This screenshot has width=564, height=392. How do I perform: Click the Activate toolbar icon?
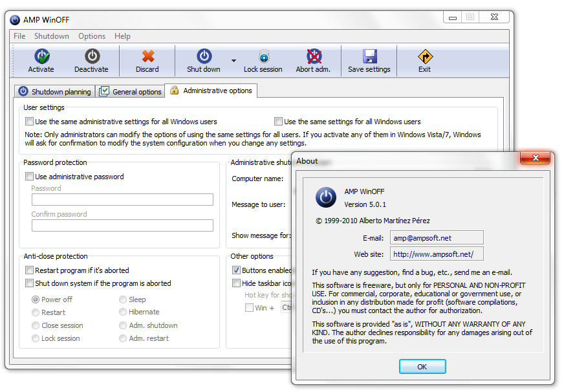(42, 56)
